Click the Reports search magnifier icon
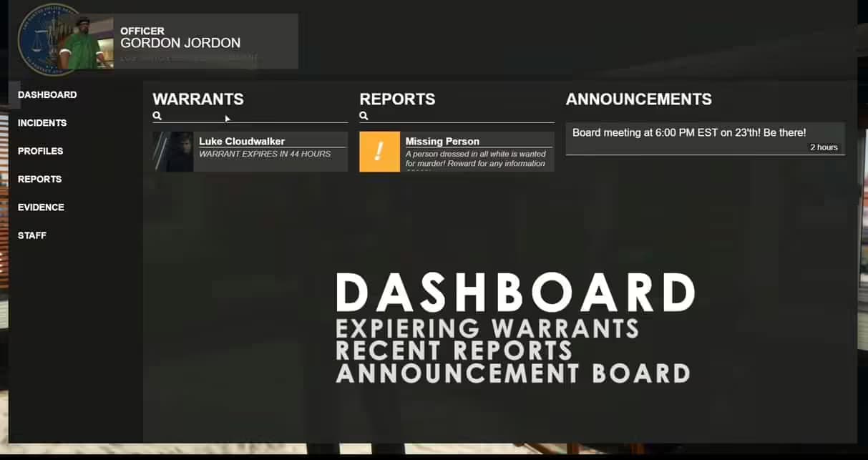This screenshot has height=460, width=868. 364,116
